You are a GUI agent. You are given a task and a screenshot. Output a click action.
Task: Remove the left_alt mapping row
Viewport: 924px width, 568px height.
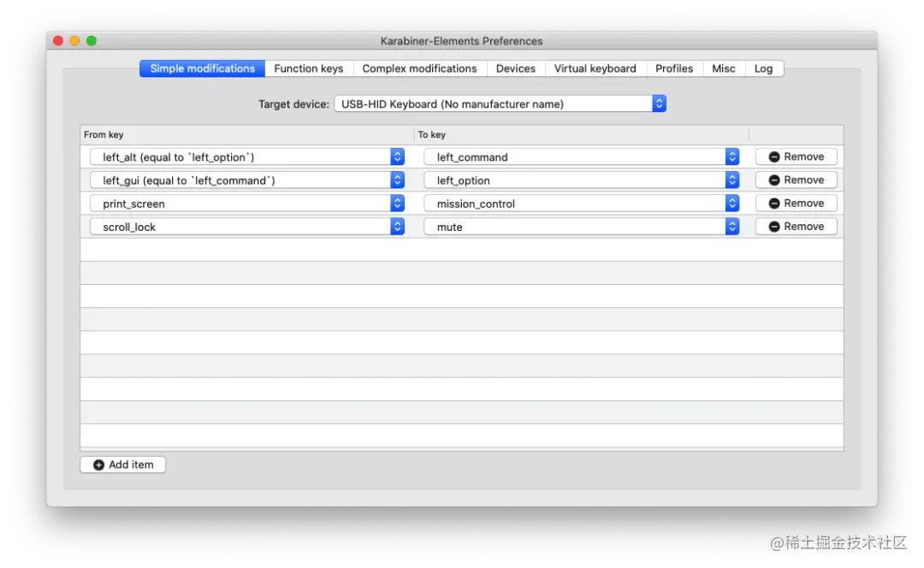pos(797,157)
